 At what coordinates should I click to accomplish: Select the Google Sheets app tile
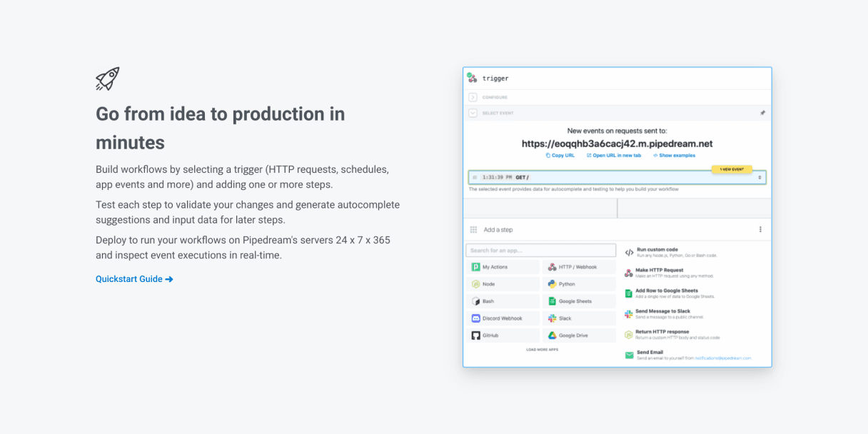click(579, 301)
